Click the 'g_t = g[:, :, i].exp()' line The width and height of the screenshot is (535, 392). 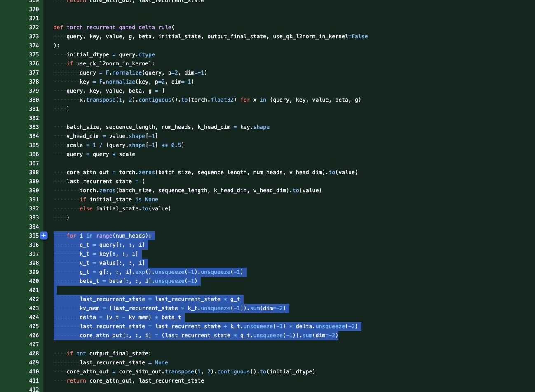point(161,272)
